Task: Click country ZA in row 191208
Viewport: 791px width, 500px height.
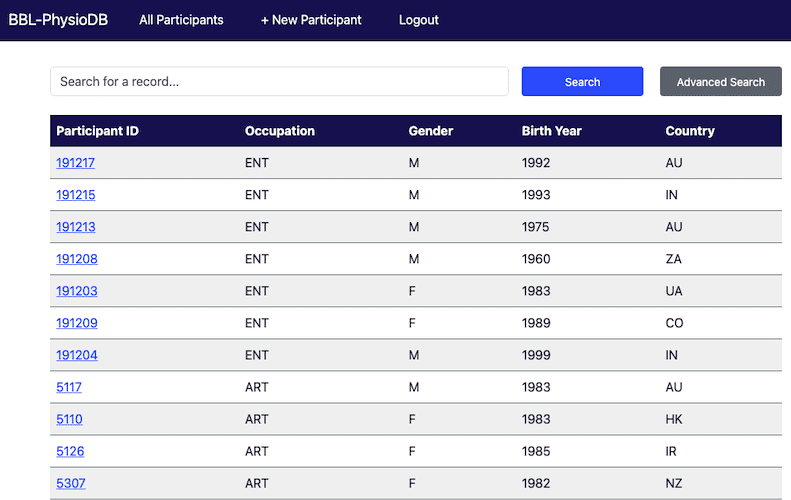Action: 673,259
